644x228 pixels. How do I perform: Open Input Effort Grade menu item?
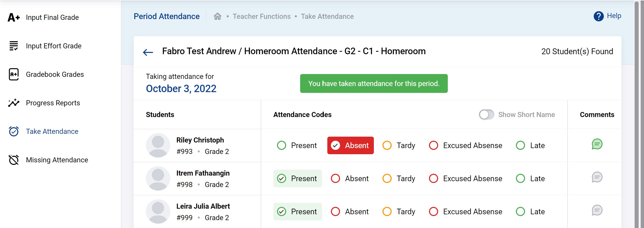click(54, 46)
